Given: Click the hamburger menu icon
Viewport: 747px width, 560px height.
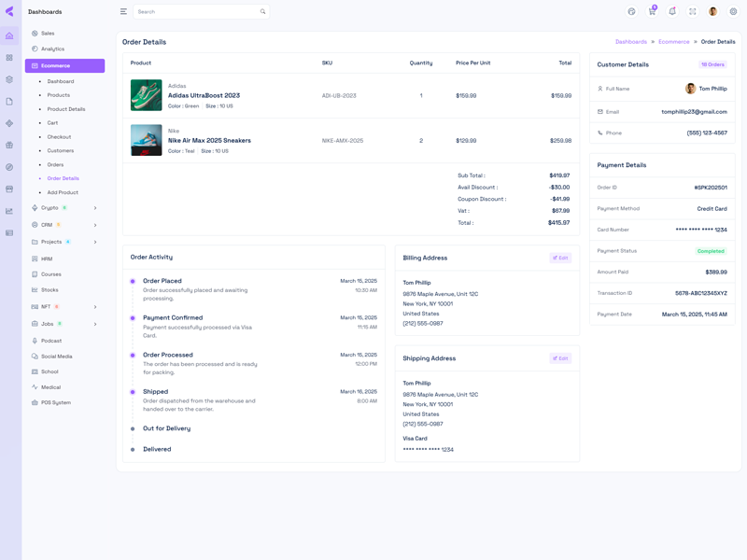Looking at the screenshot, I should pyautogui.click(x=123, y=12).
